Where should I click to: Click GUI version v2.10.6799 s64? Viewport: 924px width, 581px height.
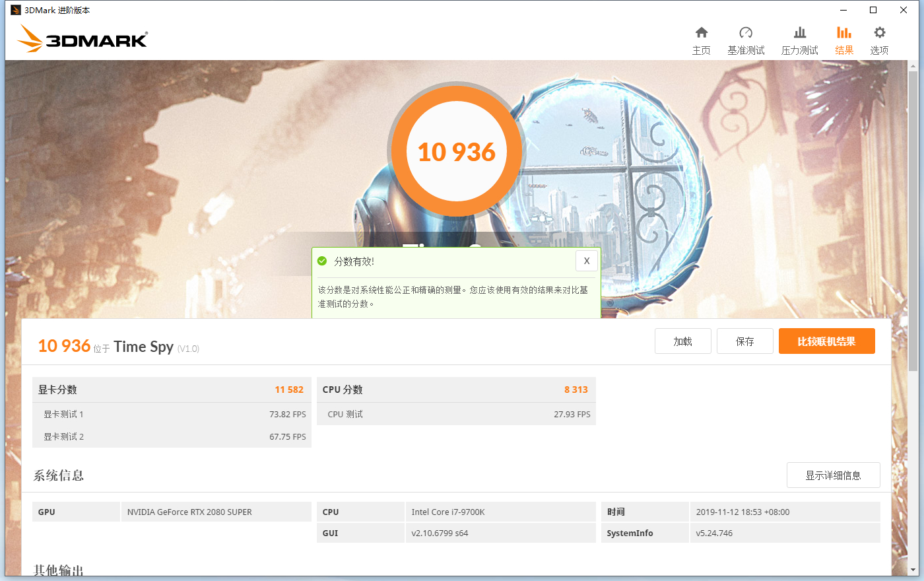(x=440, y=533)
